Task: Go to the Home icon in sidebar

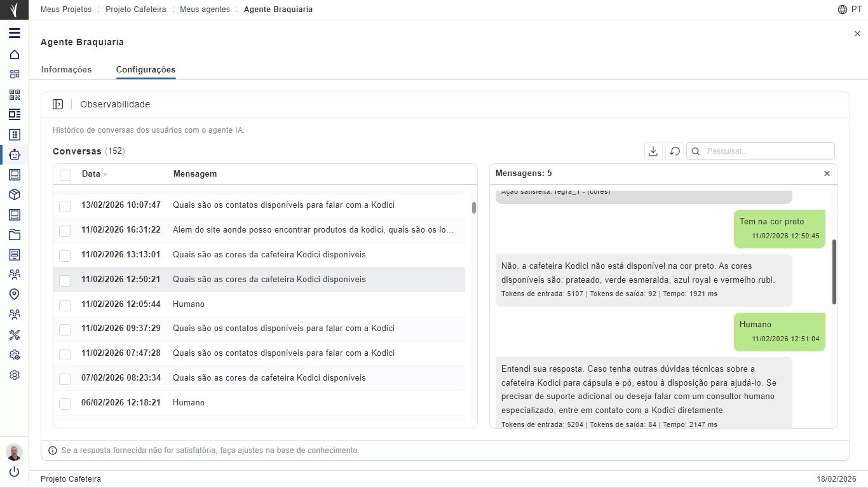Action: click(15, 55)
